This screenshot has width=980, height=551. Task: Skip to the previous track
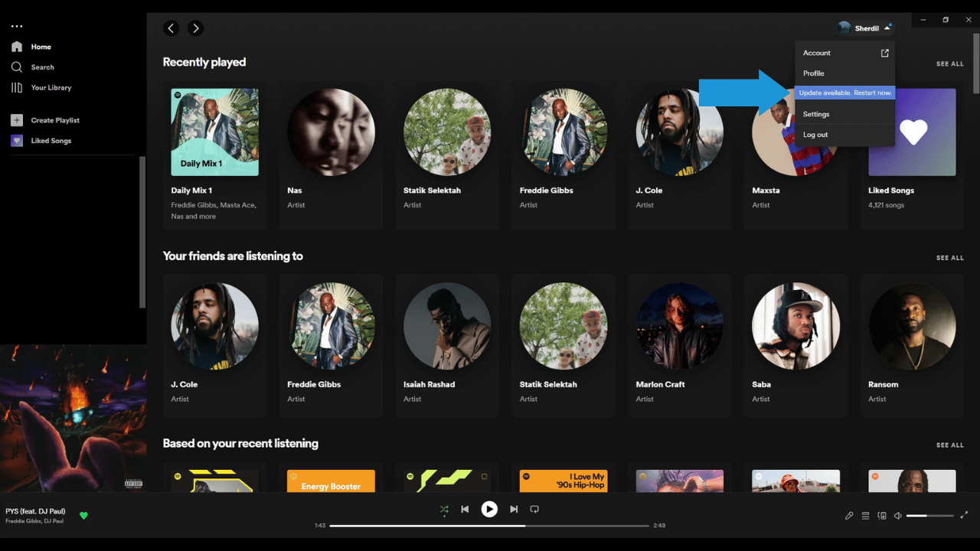(x=465, y=509)
